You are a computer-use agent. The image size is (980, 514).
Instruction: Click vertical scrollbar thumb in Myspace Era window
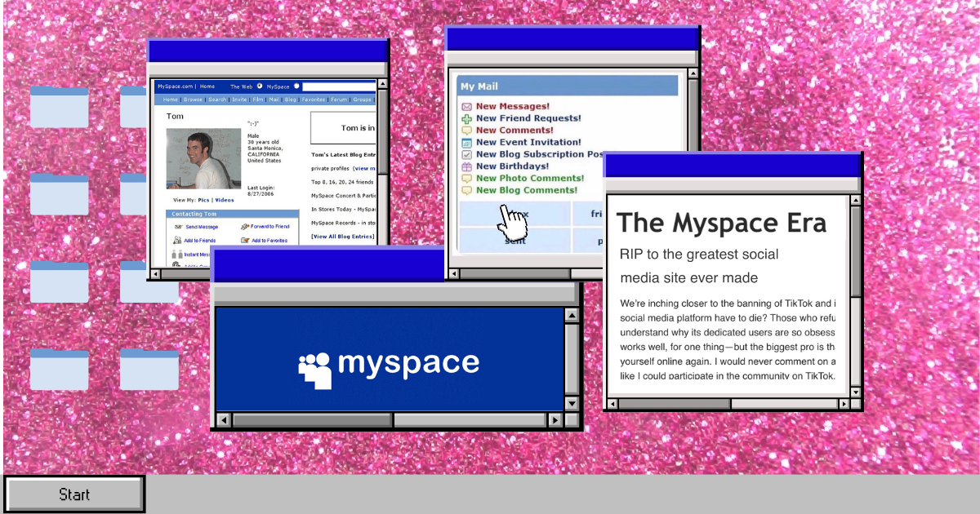click(856, 251)
